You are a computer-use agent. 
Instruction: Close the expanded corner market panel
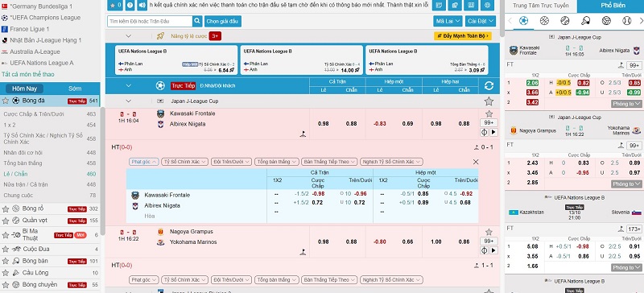[476, 162]
